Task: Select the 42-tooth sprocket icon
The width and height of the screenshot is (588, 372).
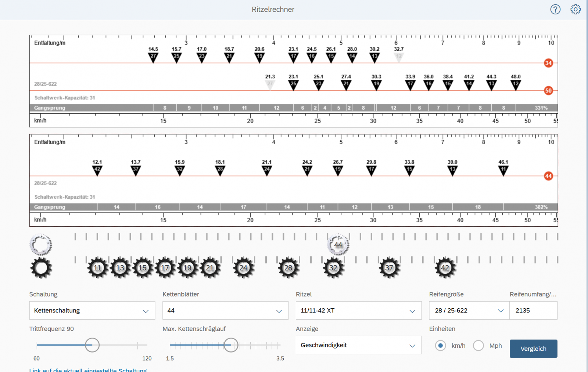Action: [445, 268]
